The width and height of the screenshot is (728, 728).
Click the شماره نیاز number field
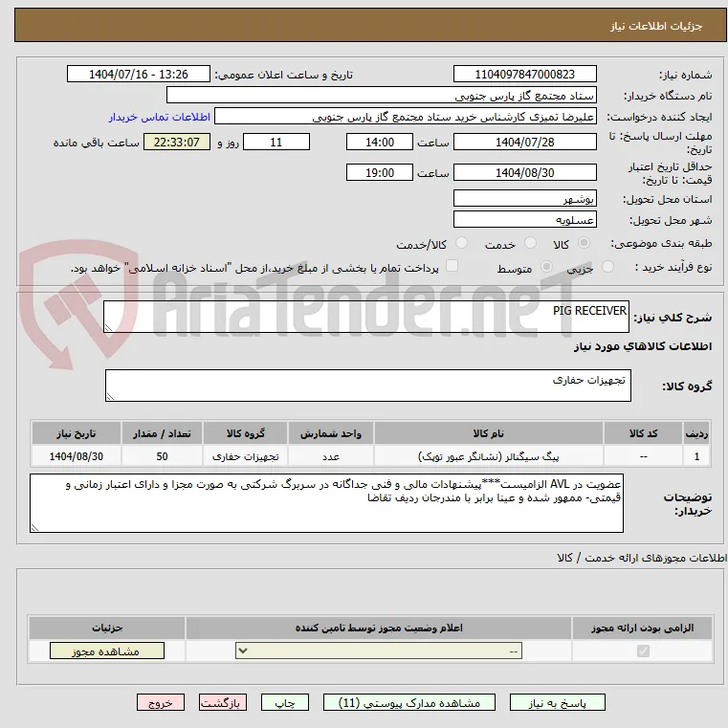tap(524, 75)
